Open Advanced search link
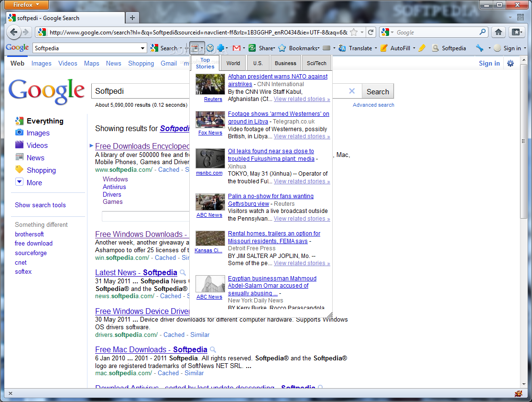The width and height of the screenshot is (532, 402). click(x=373, y=105)
